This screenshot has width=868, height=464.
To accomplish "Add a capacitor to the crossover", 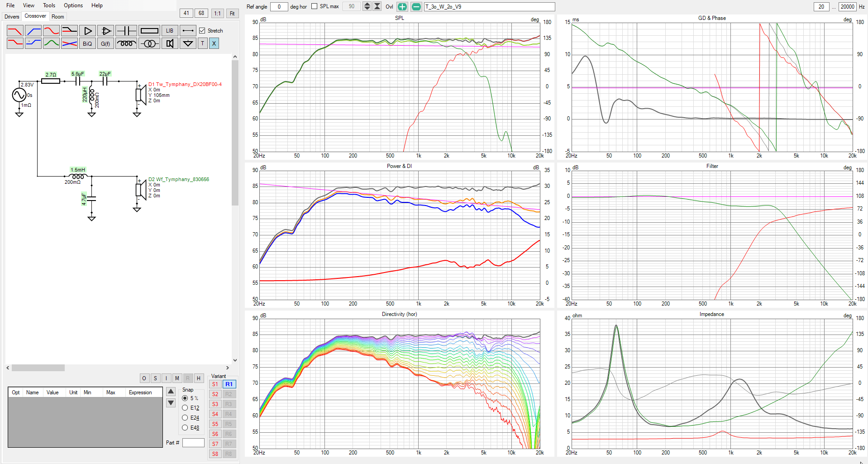I will 126,31.
